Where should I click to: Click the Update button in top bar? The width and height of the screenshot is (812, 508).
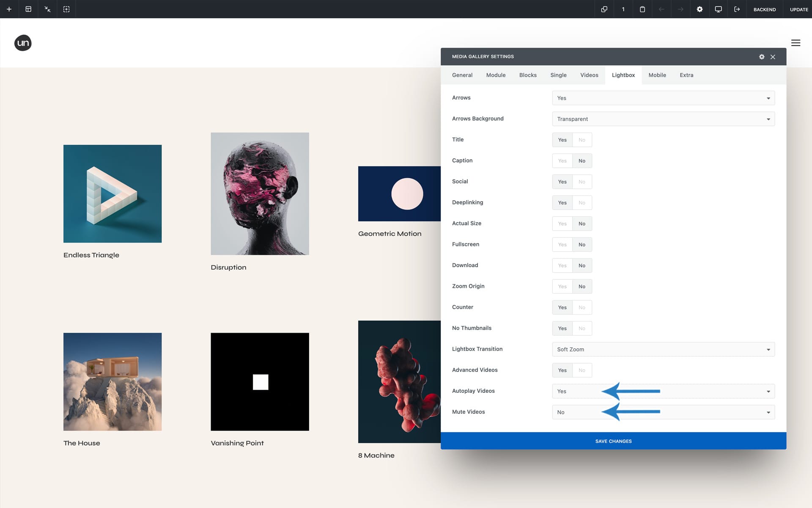[798, 9]
